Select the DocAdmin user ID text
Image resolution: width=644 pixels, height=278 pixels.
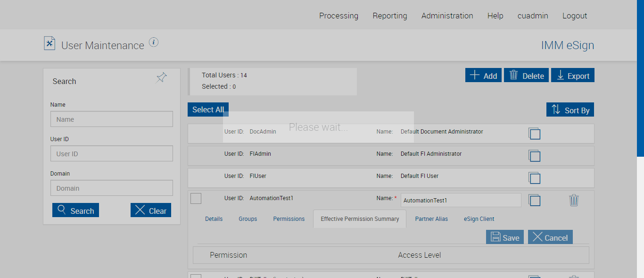263,132
